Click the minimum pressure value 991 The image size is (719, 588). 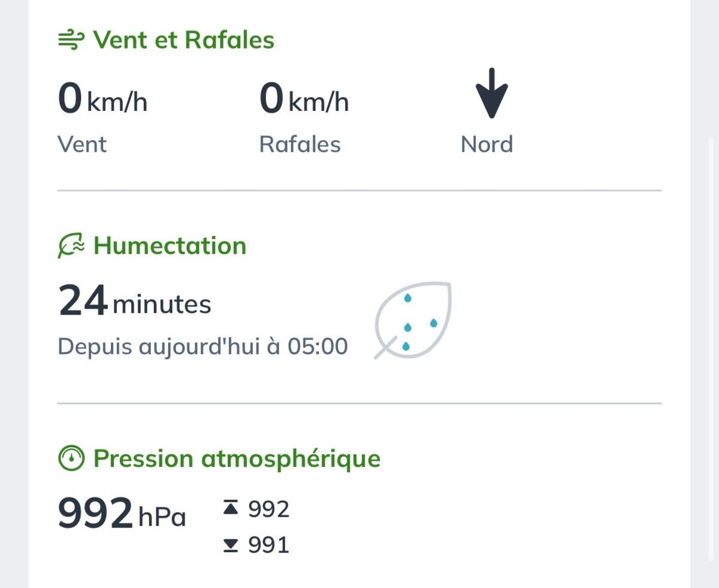(269, 545)
